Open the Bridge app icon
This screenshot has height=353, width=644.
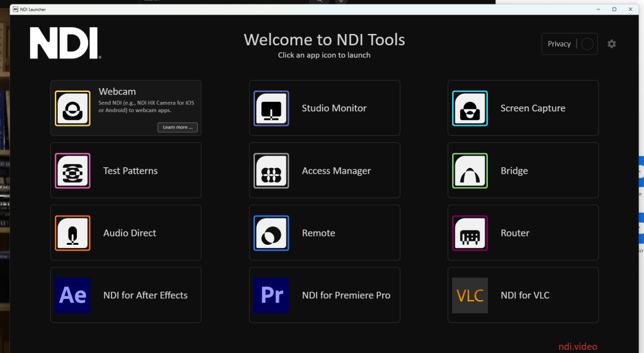coord(470,171)
